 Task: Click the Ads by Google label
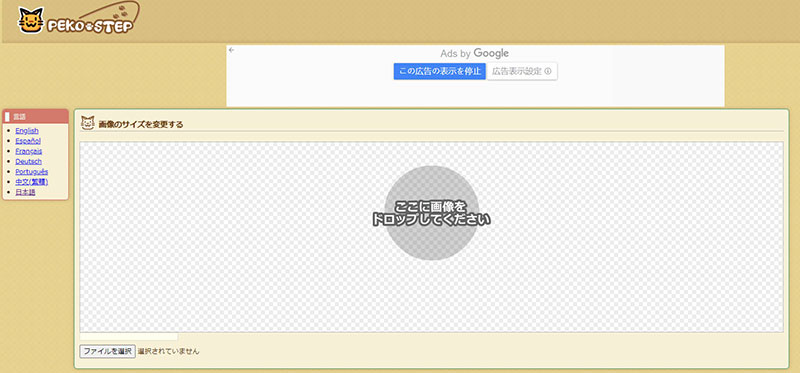[x=474, y=53]
